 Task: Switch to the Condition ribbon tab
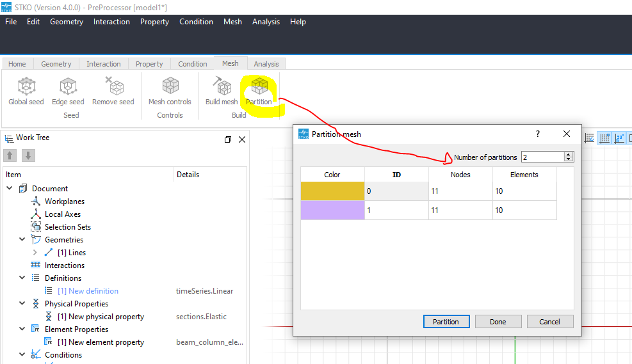pyautogui.click(x=193, y=63)
